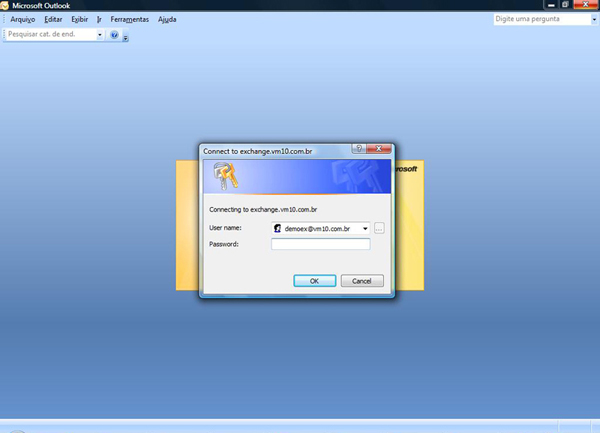Click the Cancel button

tap(362, 281)
